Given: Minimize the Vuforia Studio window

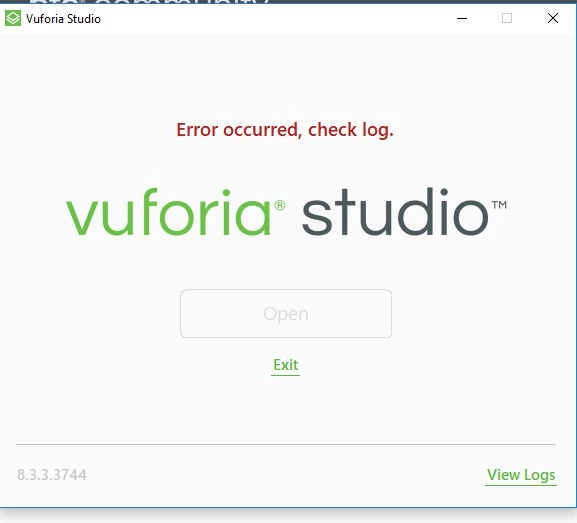Looking at the screenshot, I should pyautogui.click(x=462, y=18).
